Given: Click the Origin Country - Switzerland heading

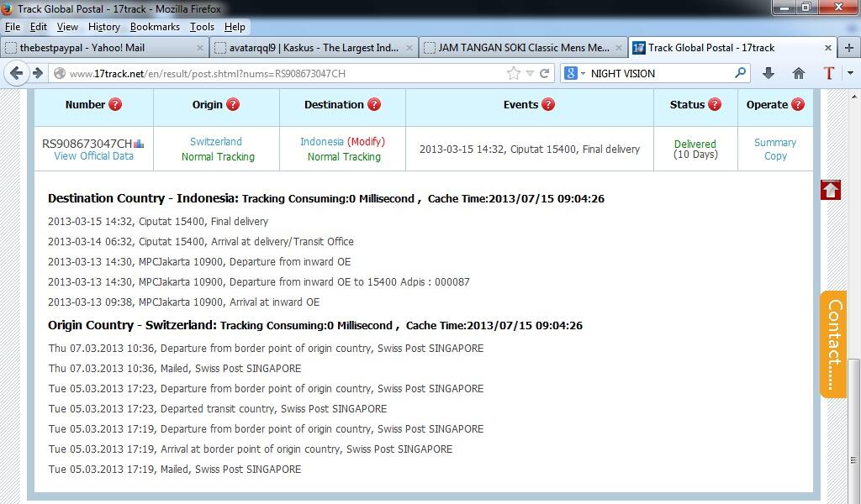Looking at the screenshot, I should (132, 325).
